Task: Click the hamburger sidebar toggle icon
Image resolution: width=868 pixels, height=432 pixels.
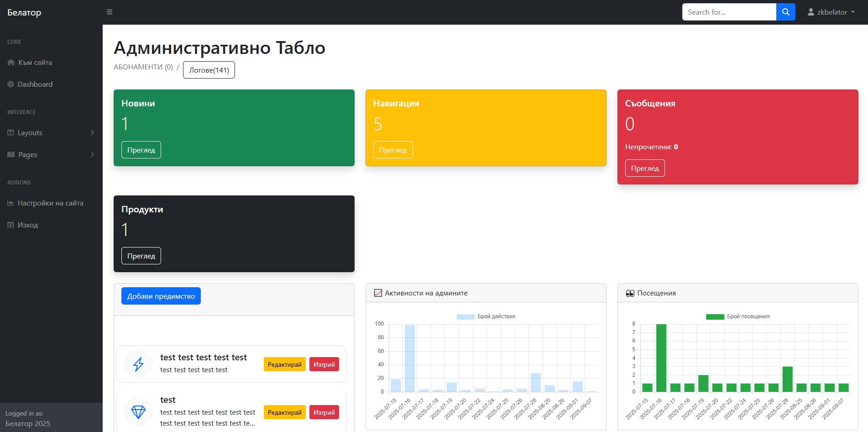Action: point(110,12)
